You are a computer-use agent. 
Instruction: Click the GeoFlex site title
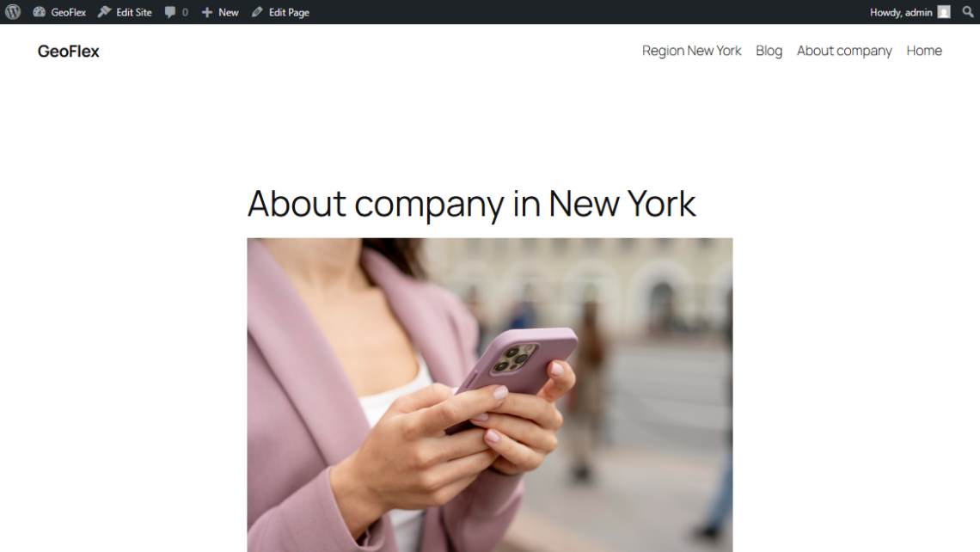click(x=68, y=52)
